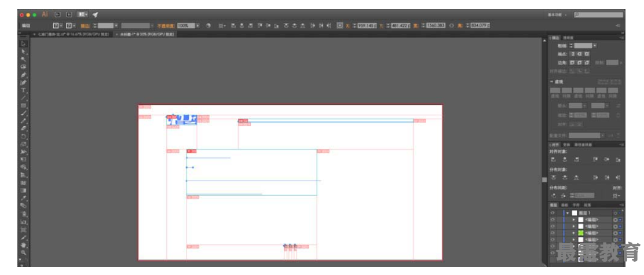Select the Hand tool

click(23, 245)
